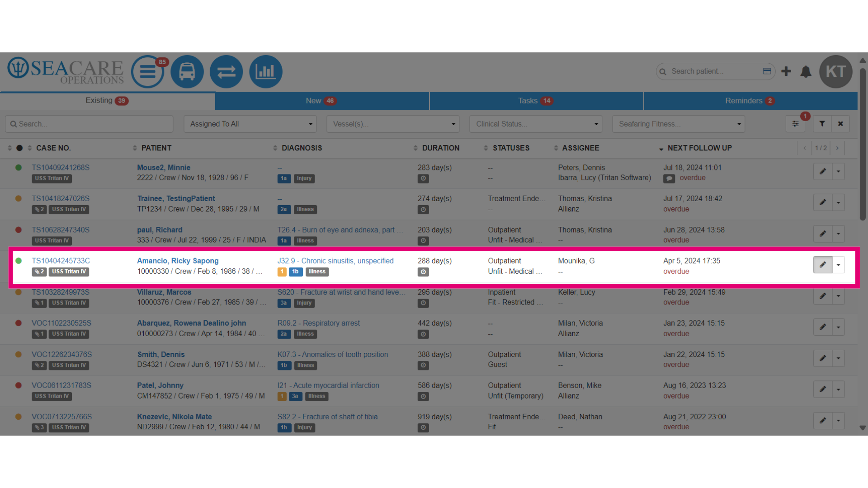Screen dimensions: 868x488
Task: Edit case VOC12262343​76S with pencil icon
Action: pos(823,358)
